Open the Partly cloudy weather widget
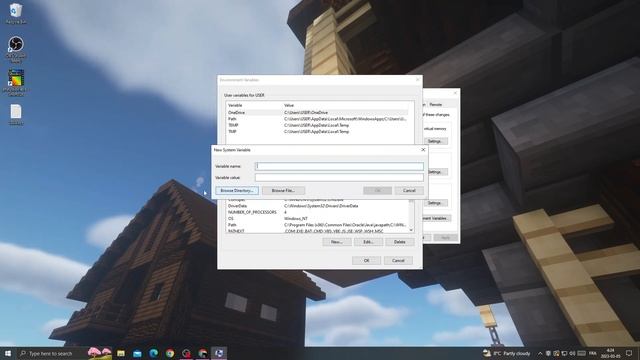This screenshot has width=640, height=360. pyautogui.click(x=507, y=353)
